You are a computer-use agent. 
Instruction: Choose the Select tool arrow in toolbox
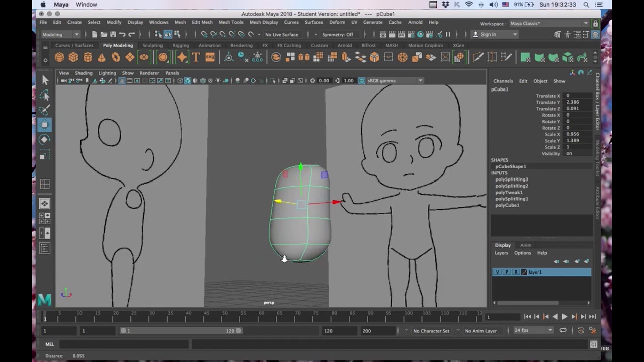click(45, 80)
